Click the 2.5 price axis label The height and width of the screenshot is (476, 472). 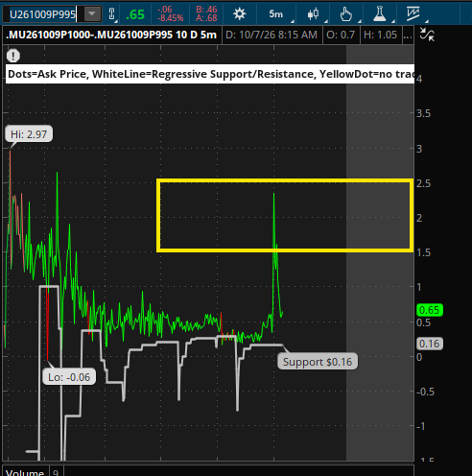click(423, 183)
